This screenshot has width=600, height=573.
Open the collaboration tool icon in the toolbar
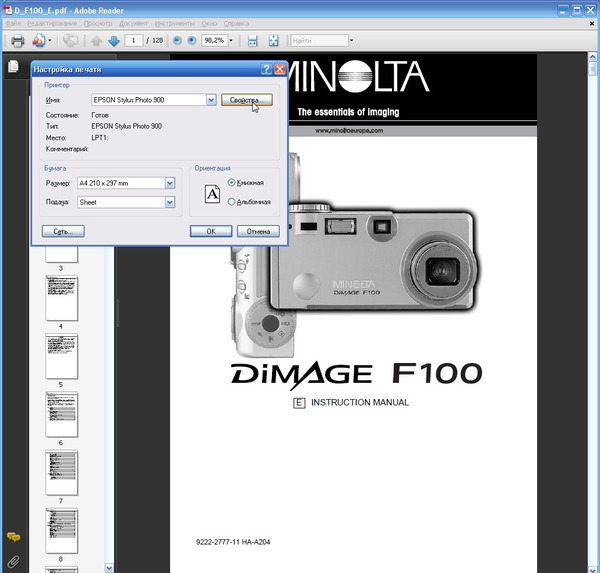(39, 40)
